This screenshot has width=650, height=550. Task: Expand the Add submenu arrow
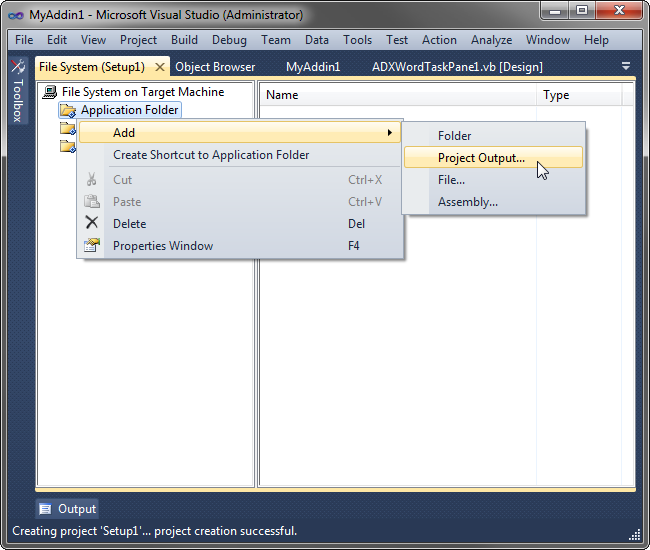click(x=390, y=133)
